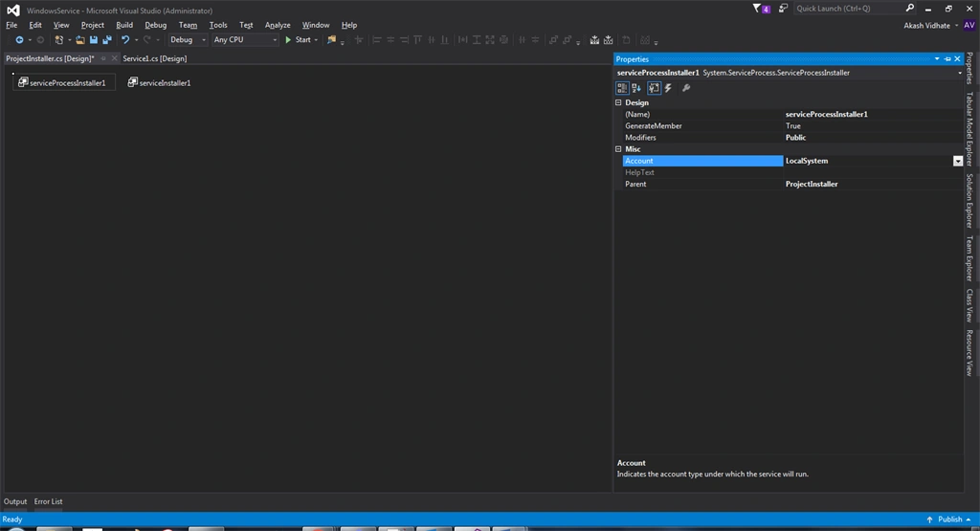Select the serviceInstaller1 component
This screenshot has height=531, width=980.
click(160, 82)
